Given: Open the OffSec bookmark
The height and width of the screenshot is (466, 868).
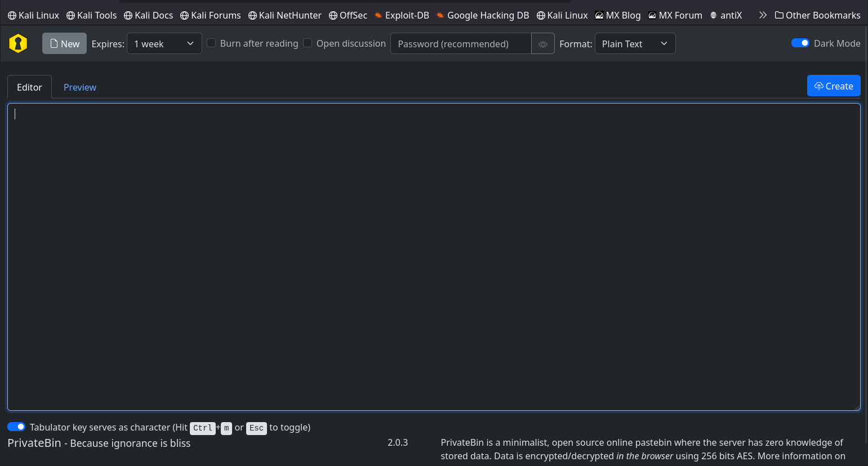Looking at the screenshot, I should (x=348, y=15).
